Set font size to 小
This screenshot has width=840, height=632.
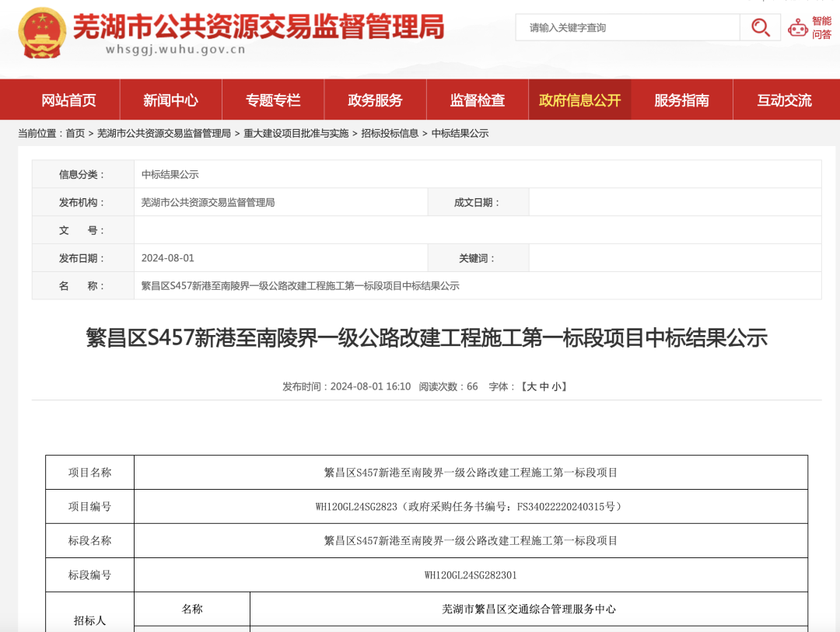click(557, 386)
